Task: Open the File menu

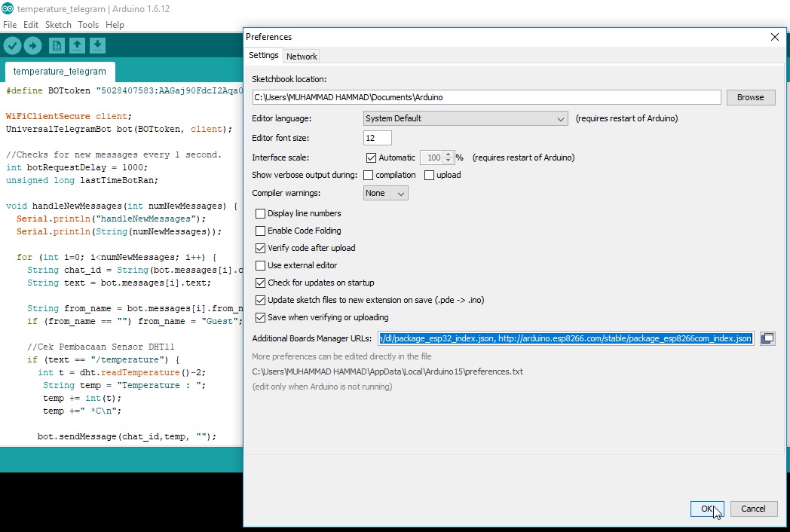Action: 10,25
